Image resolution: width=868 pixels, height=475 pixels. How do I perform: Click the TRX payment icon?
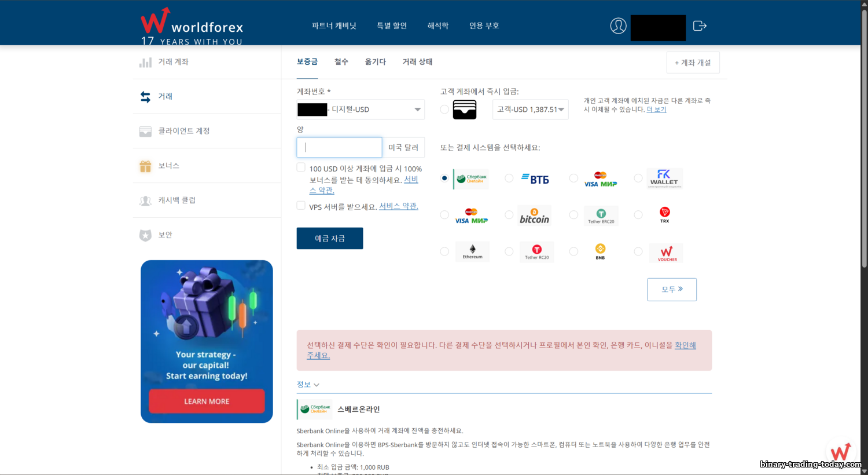point(664,215)
